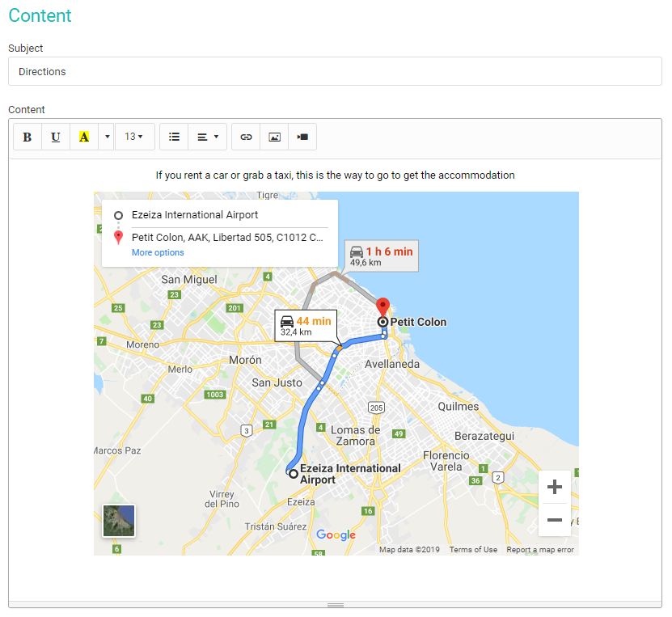
Task: Click the Subject input field
Action: point(335,71)
